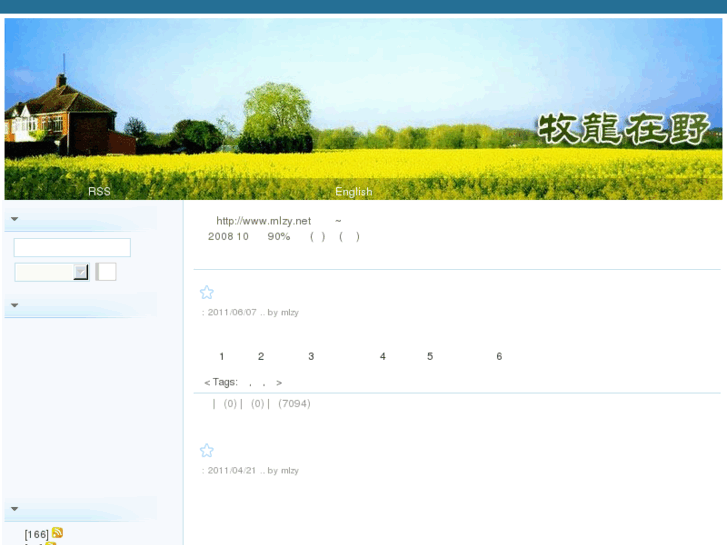The height and width of the screenshot is (545, 727).
Task: Click the '2008 10' text in the notice
Action: pos(228,237)
